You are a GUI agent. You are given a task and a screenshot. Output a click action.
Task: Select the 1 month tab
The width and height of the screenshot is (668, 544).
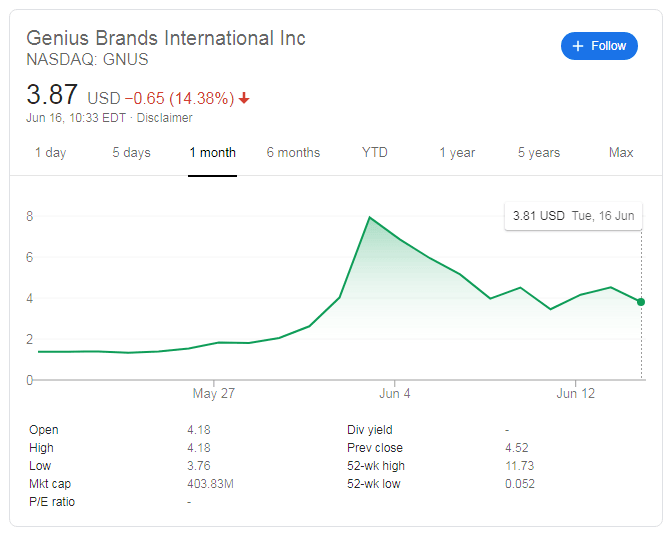(212, 153)
